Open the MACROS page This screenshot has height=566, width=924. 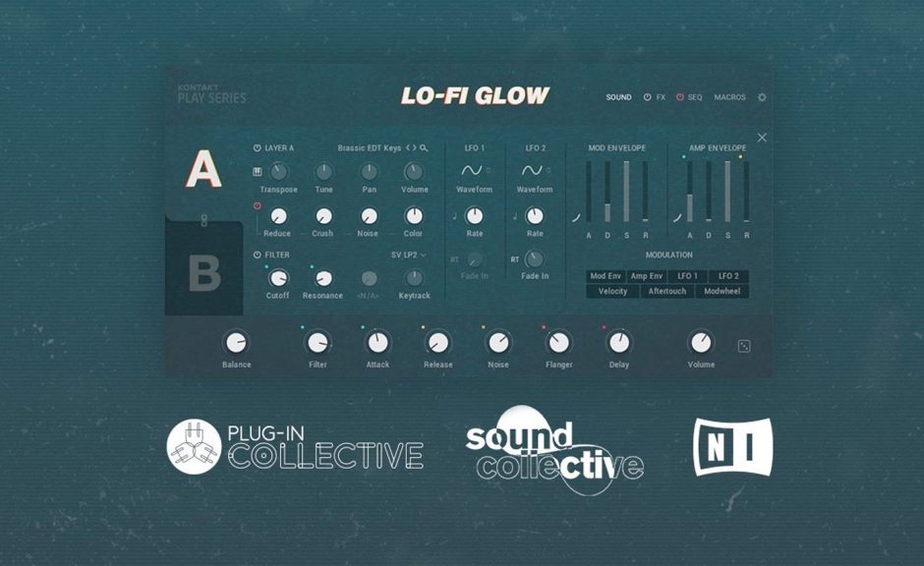(x=729, y=96)
